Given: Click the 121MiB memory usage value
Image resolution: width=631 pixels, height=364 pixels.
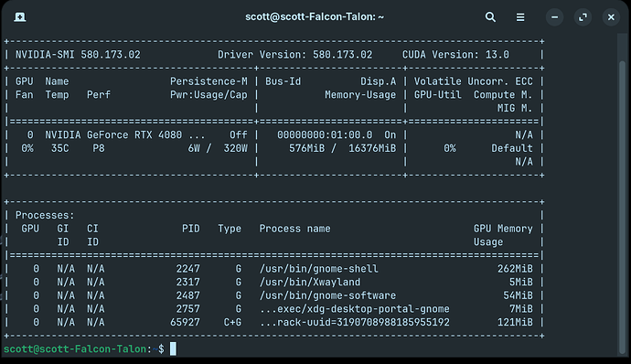Looking at the screenshot, I should 515,322.
